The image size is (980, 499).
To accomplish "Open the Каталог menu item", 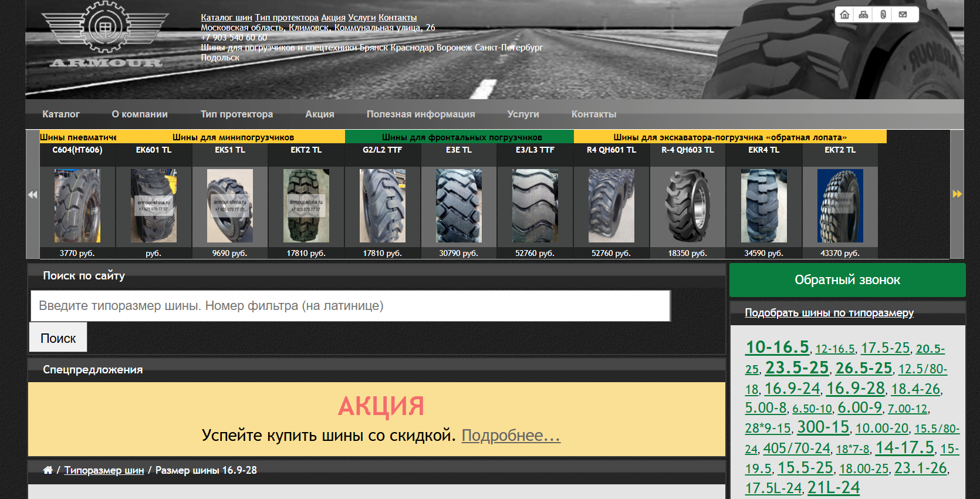I will click(61, 114).
